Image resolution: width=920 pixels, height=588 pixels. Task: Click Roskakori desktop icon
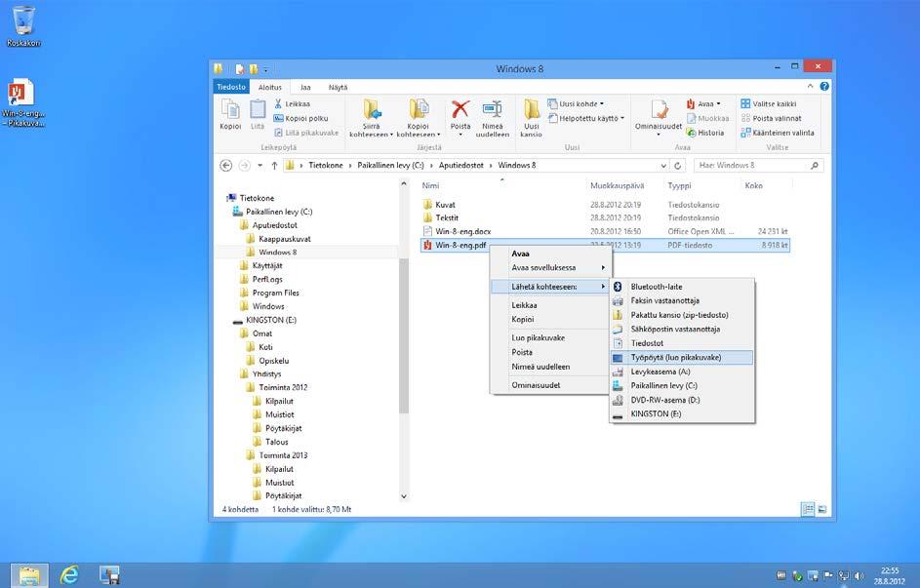tap(23, 26)
